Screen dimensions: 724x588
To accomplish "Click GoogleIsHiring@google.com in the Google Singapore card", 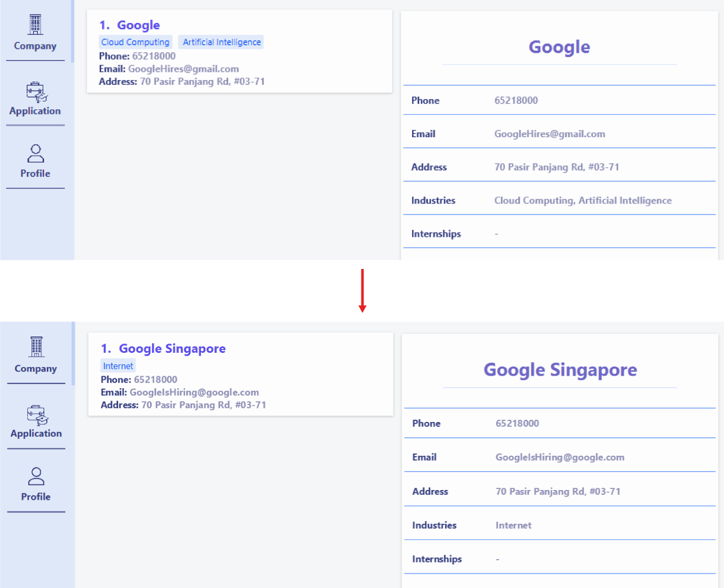I will 194,392.
